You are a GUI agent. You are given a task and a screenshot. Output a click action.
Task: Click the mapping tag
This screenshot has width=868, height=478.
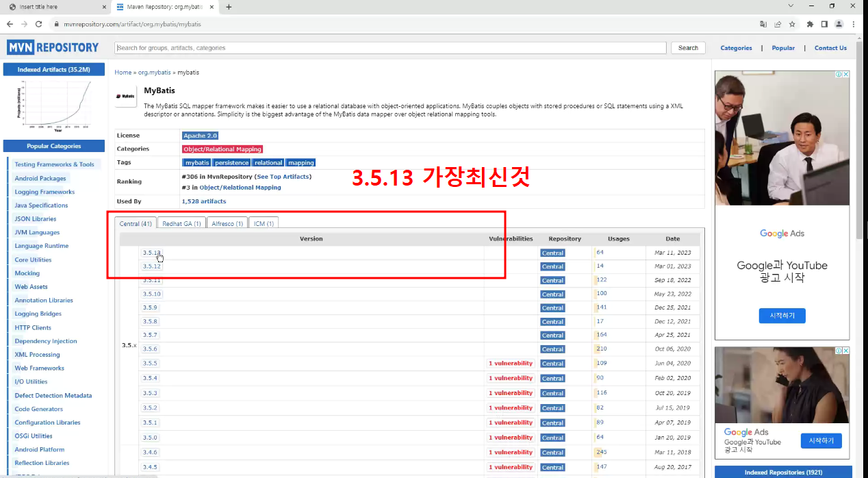(301, 162)
